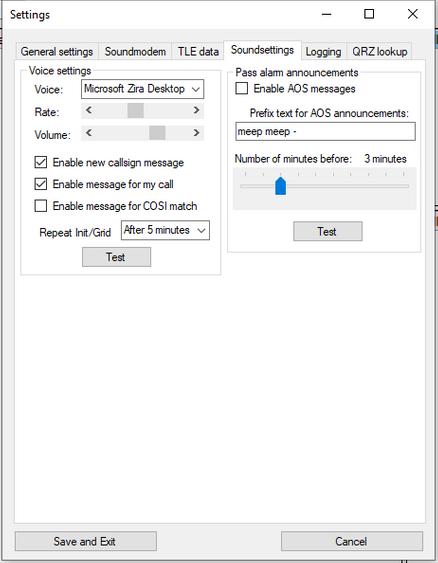Expand the Repeat Init/Grid dropdown
438x563 pixels.
point(166,230)
